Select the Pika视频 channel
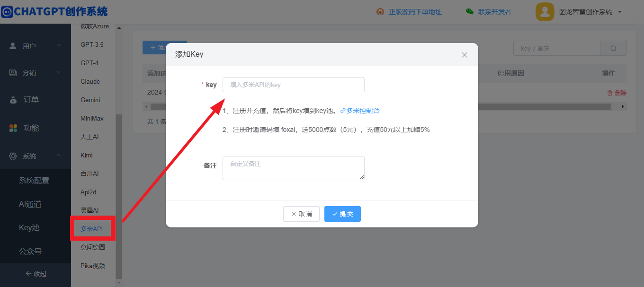Screen dimensions: 644x287 click(92, 266)
